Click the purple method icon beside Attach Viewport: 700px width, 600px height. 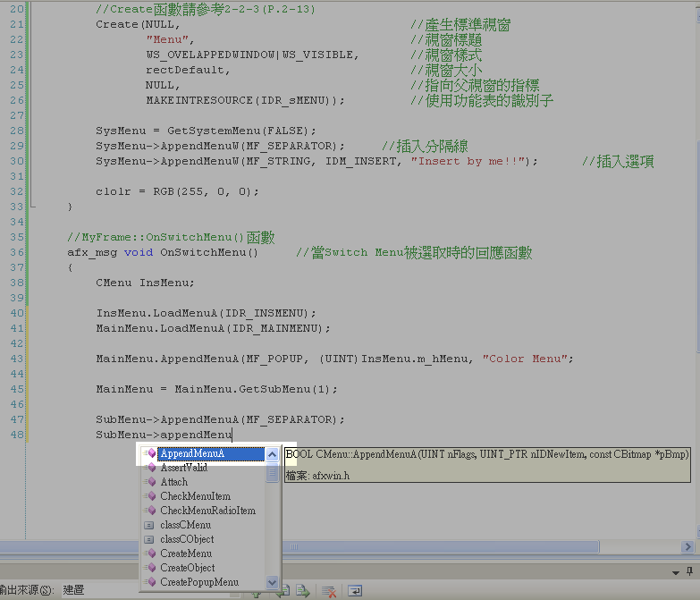pyautogui.click(x=150, y=482)
